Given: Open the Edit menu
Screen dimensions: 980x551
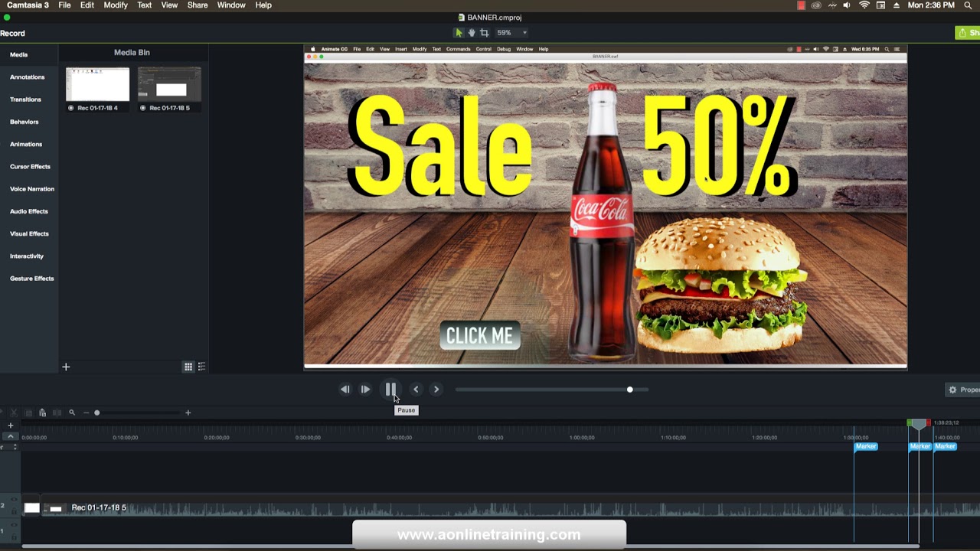Looking at the screenshot, I should click(87, 5).
